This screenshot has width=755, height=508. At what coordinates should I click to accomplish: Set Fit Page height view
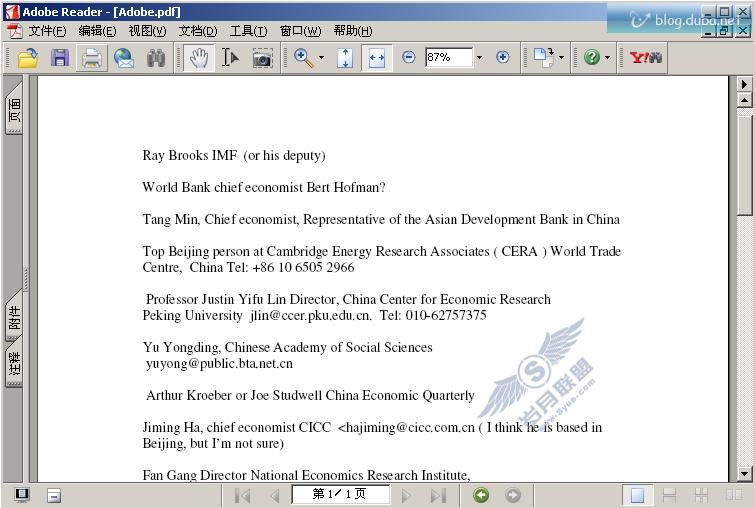click(345, 58)
